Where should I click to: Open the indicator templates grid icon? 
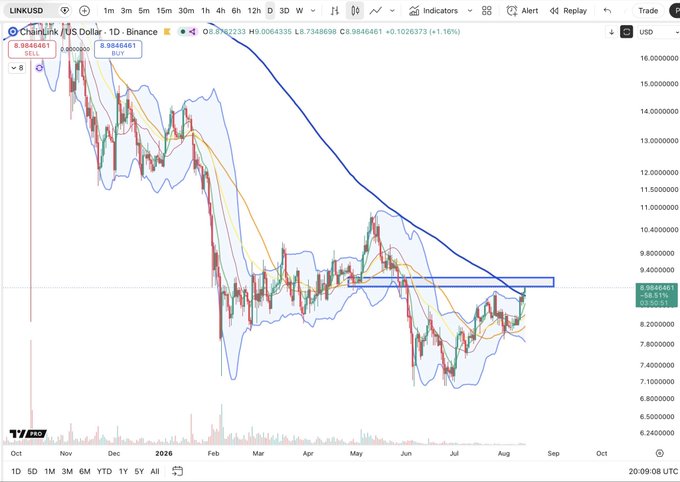tap(487, 10)
